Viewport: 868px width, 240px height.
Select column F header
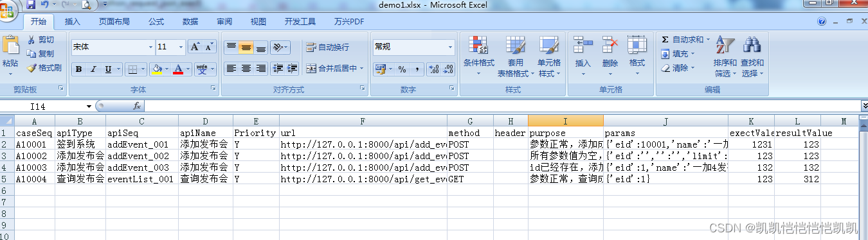(x=363, y=121)
